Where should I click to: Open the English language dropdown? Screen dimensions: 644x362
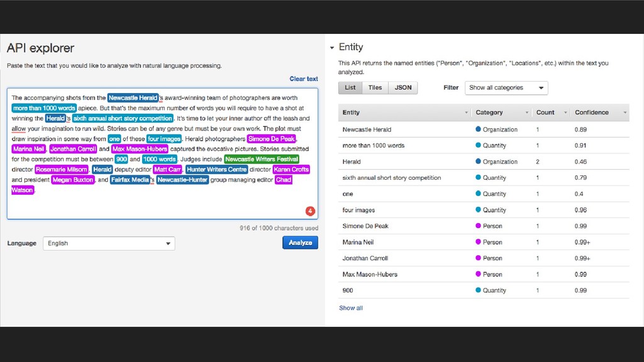click(109, 243)
